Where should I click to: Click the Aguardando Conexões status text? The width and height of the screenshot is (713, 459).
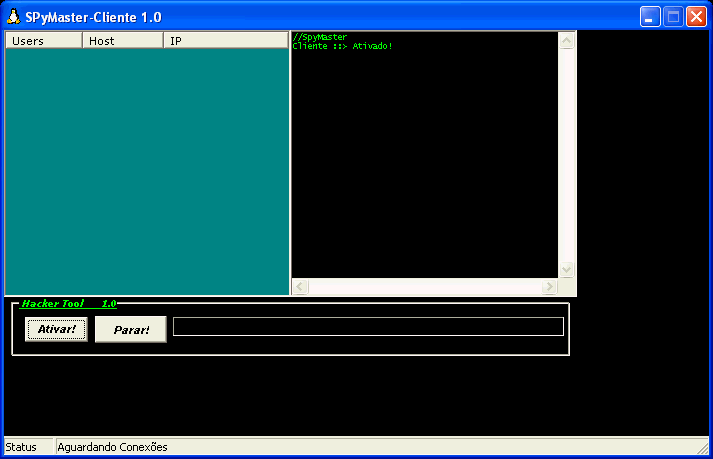tap(113, 447)
